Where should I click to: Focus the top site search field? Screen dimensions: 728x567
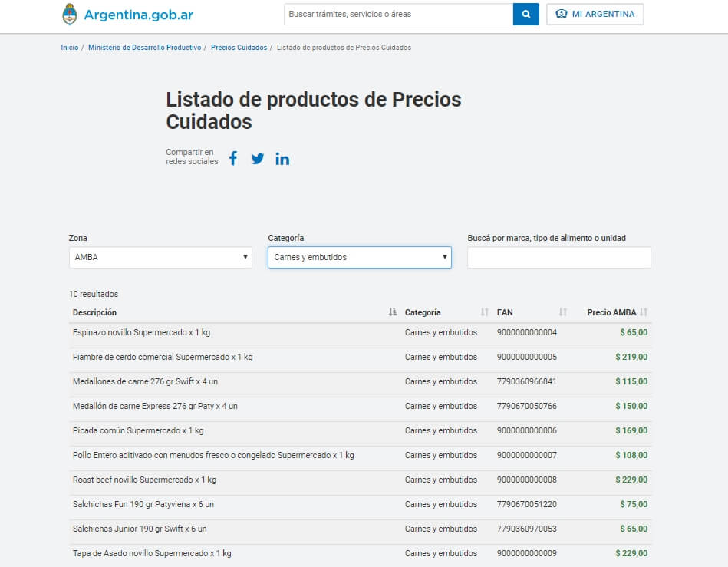coord(398,15)
